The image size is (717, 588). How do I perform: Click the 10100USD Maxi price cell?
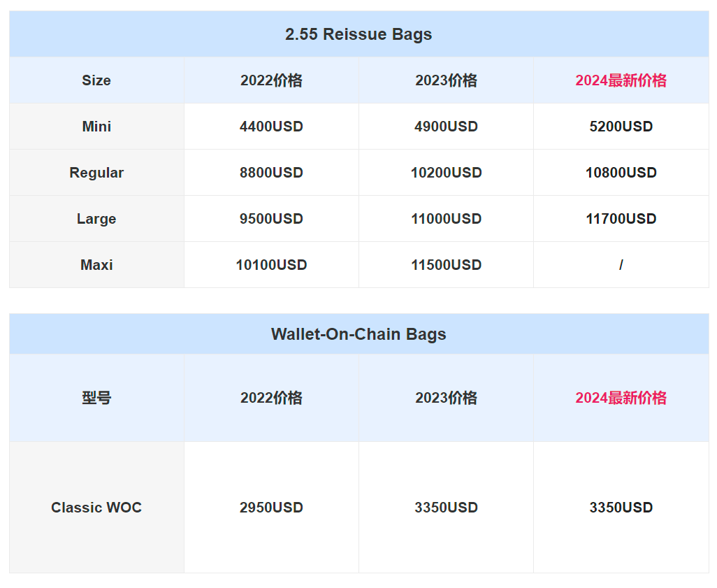[x=271, y=265]
